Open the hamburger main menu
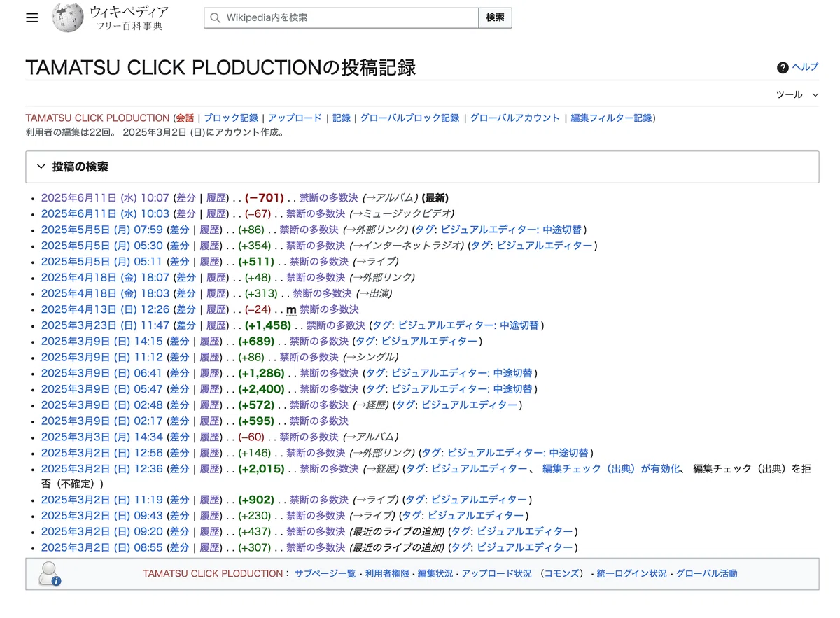The width and height of the screenshot is (840, 618). point(31,17)
